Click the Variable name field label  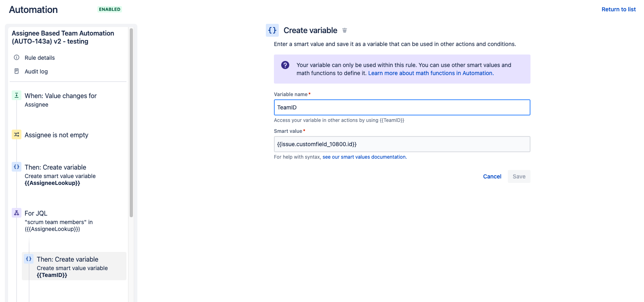click(x=291, y=94)
